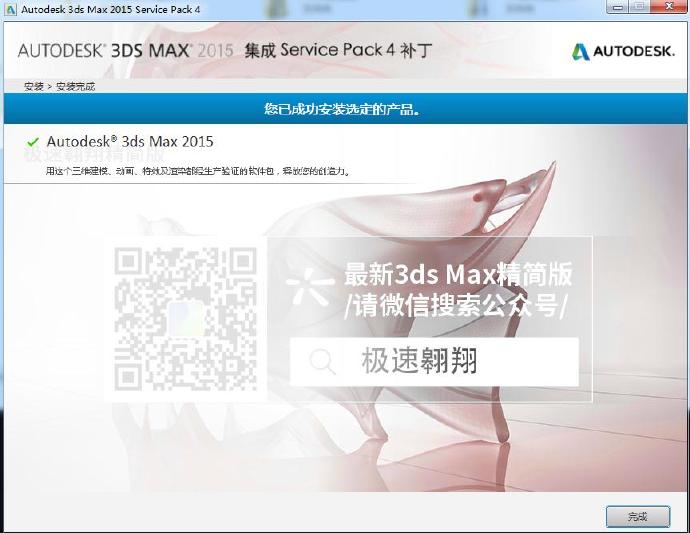This screenshot has width=690, height=533.
Task: Click the magnifier icon in the search box
Action: pyautogui.click(x=322, y=361)
